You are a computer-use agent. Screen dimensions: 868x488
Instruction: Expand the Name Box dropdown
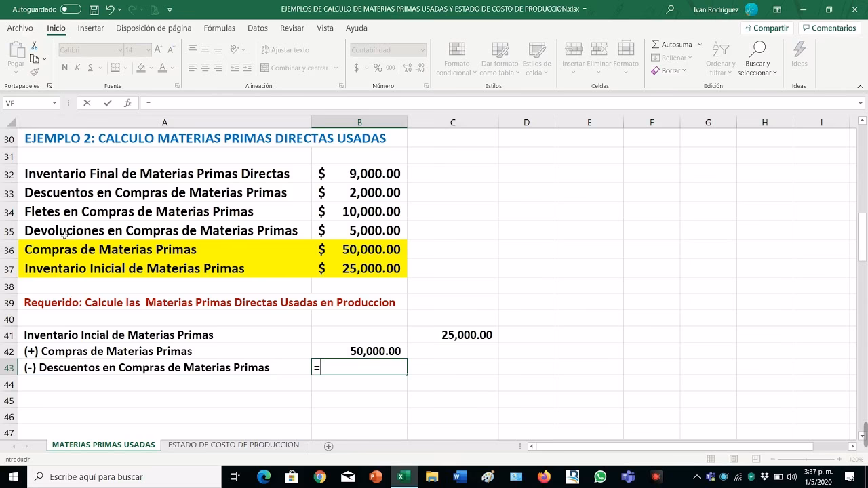pos(55,103)
